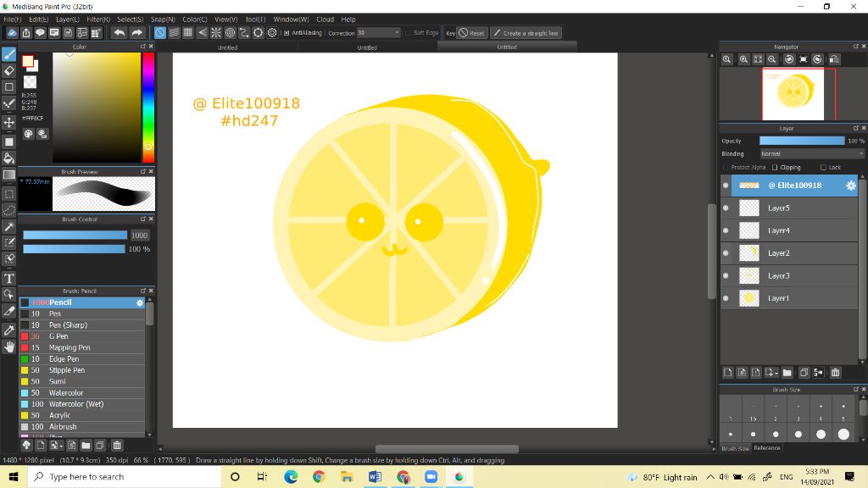
Task: Open Pencil brush settings gear
Action: coord(140,302)
